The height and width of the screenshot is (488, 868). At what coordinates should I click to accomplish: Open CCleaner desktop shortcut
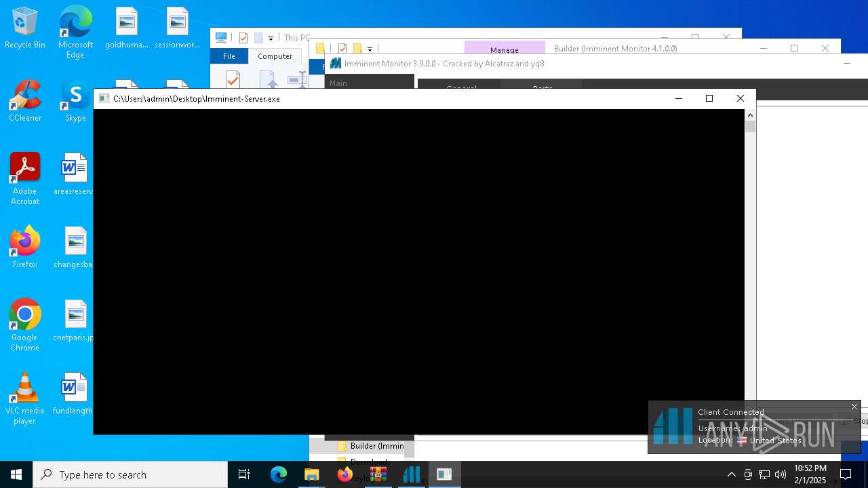(25, 102)
